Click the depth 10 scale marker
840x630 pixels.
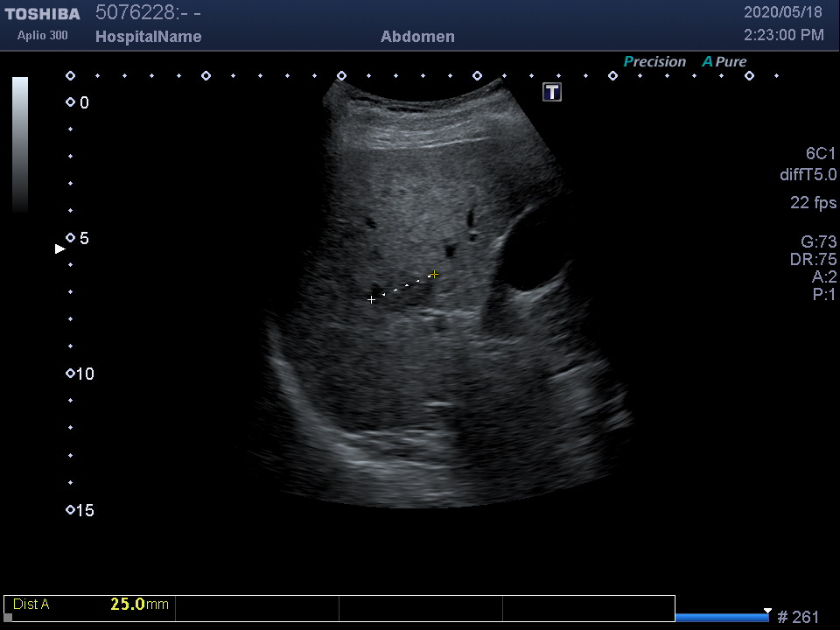pos(71,374)
